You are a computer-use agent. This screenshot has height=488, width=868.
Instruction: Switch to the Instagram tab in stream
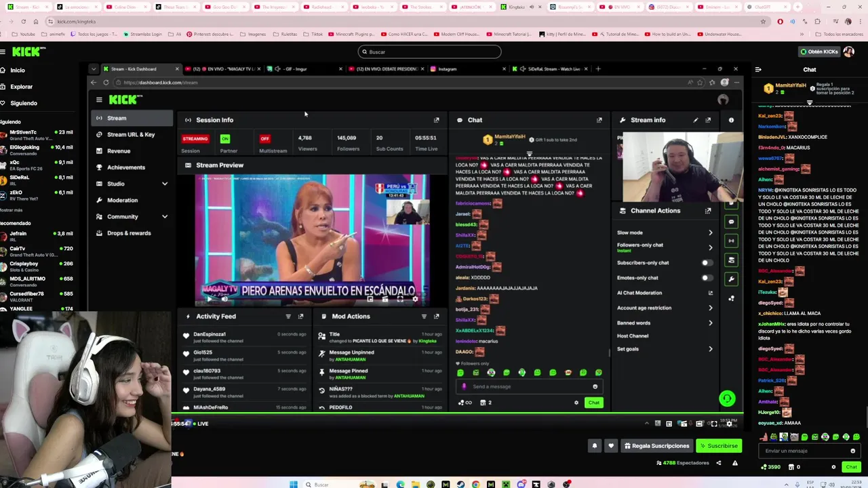point(468,68)
